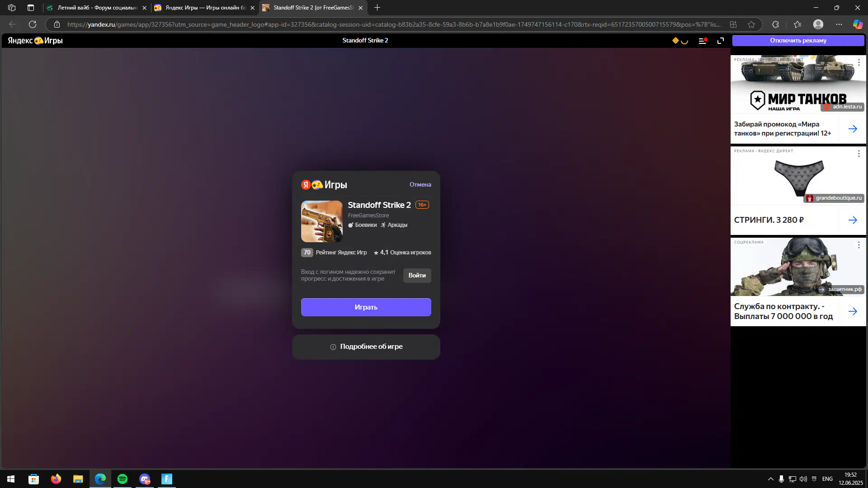868x488 pixels.
Task: Open the clock and date panel
Action: point(850,479)
